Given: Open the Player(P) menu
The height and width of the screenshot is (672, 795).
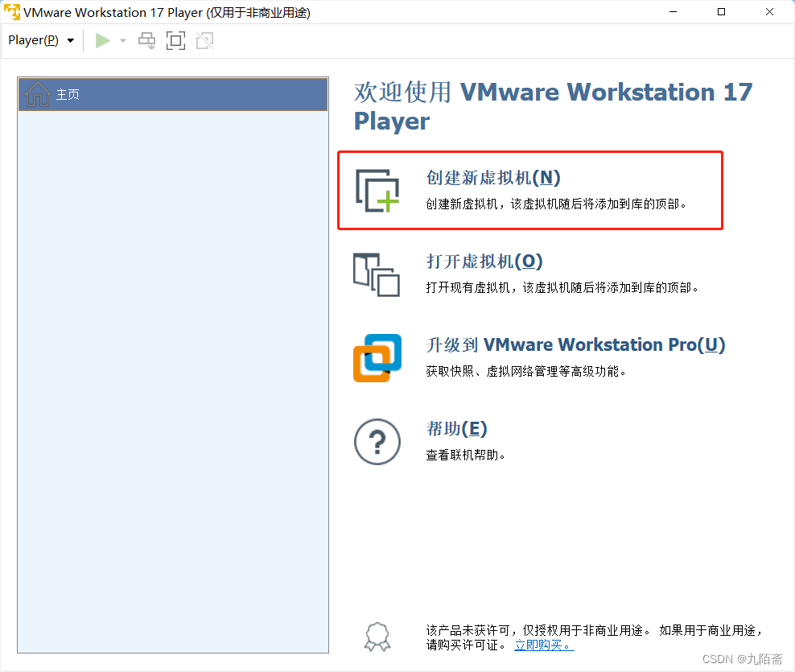Looking at the screenshot, I should (x=41, y=40).
